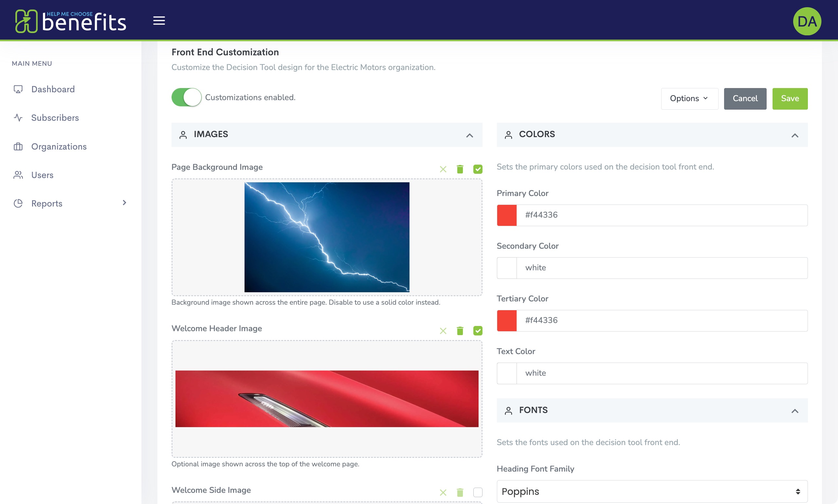Viewport: 838px width, 504px height.
Task: Collapse the FONTS section chevron
Action: pyautogui.click(x=794, y=411)
